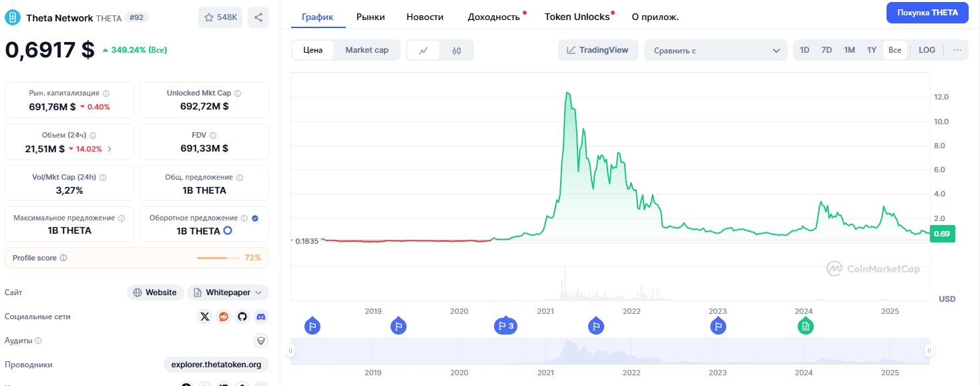
Task: Open the event flag marker after 2019
Action: click(x=398, y=326)
